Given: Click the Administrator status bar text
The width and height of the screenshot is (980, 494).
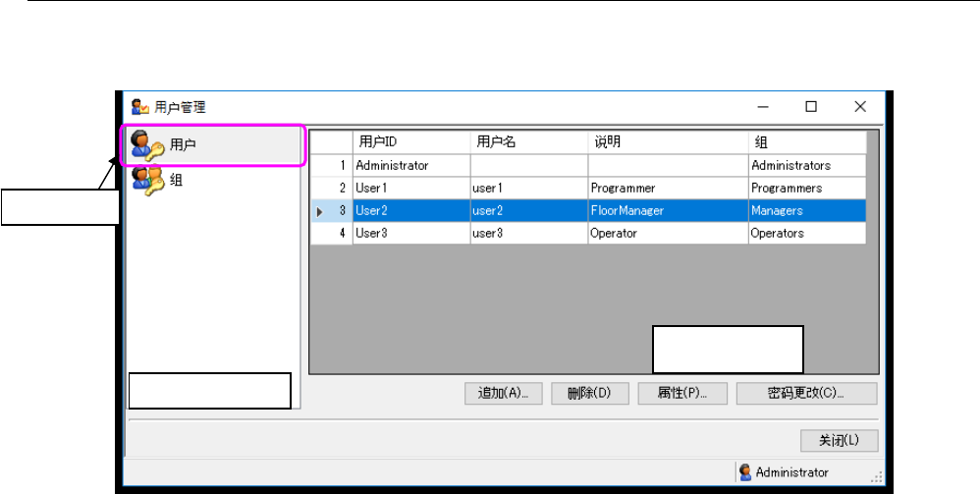Looking at the screenshot, I should tap(791, 472).
